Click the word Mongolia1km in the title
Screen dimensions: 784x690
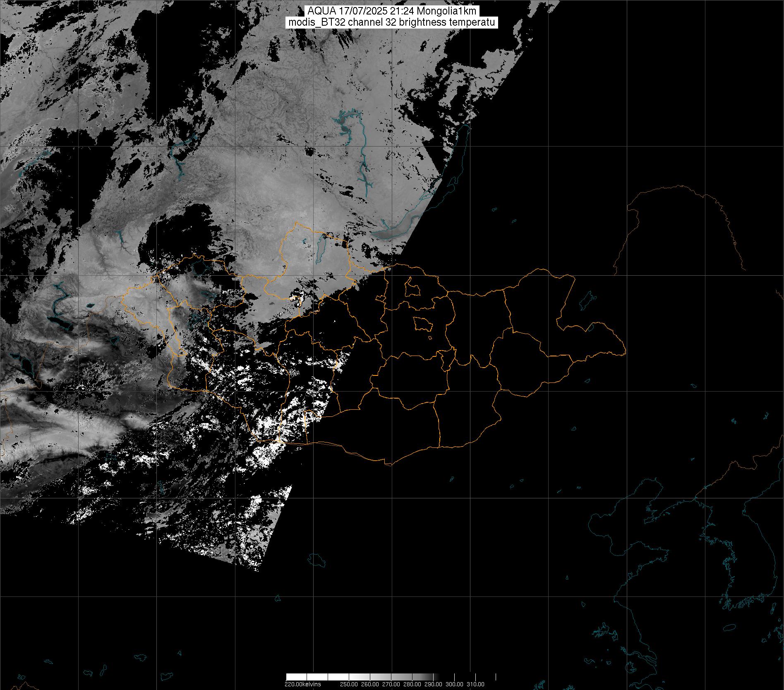click(453, 12)
